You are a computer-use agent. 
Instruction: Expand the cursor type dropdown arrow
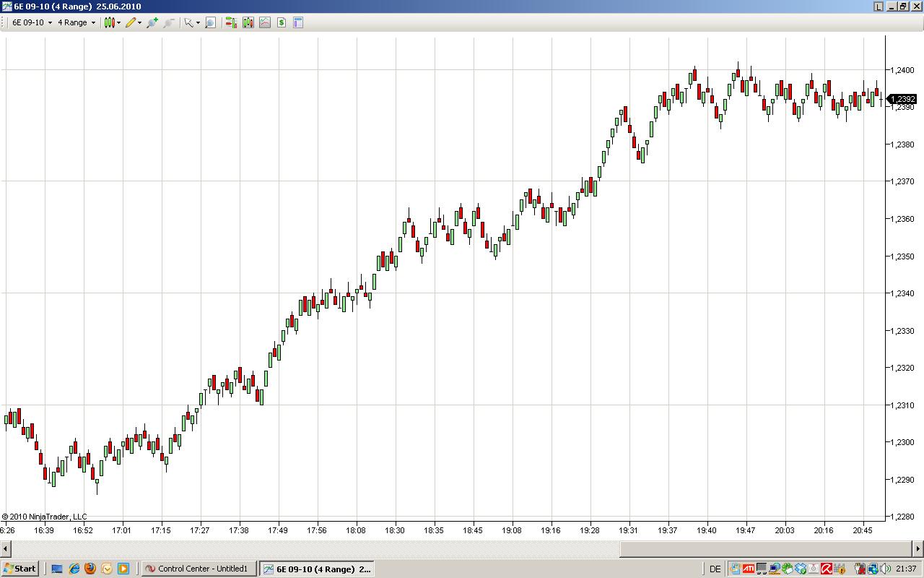coord(198,22)
